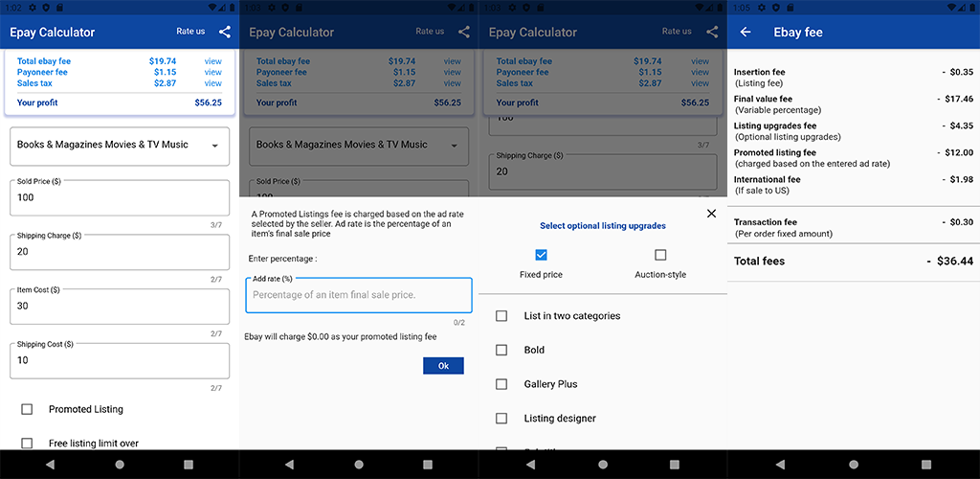
Task: View Total ebay fee details on first screen
Action: click(213, 61)
